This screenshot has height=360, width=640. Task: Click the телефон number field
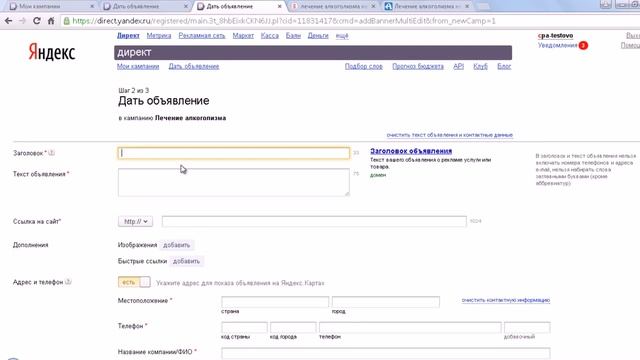[410, 327]
